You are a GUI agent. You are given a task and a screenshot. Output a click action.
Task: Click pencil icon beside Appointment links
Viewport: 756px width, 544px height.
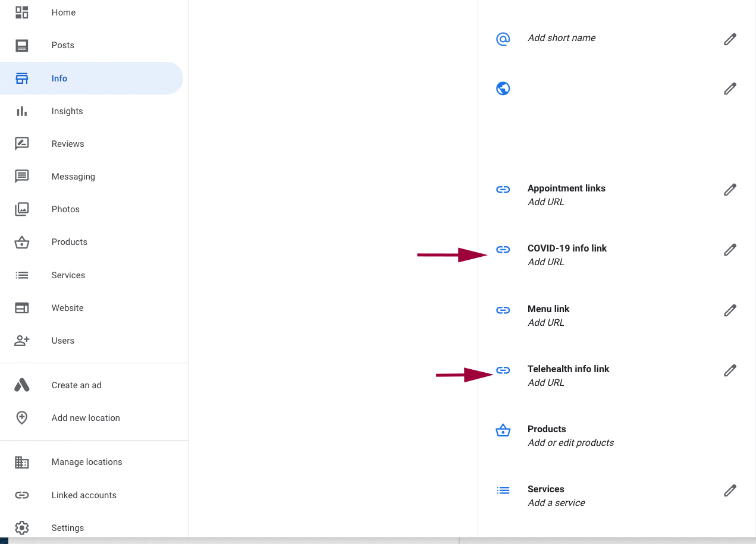tap(730, 190)
